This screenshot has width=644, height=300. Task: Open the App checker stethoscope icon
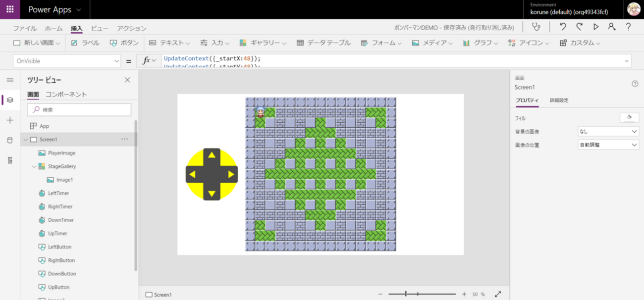click(x=536, y=27)
